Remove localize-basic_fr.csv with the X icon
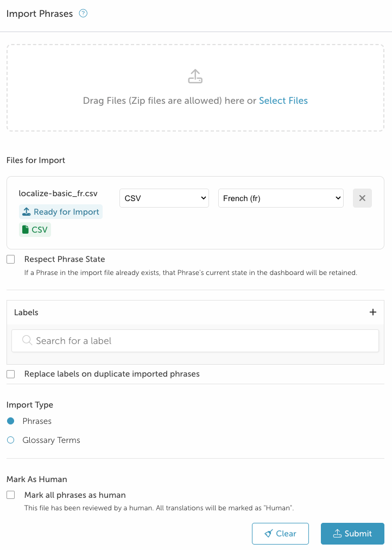The width and height of the screenshot is (392, 550). 362,198
